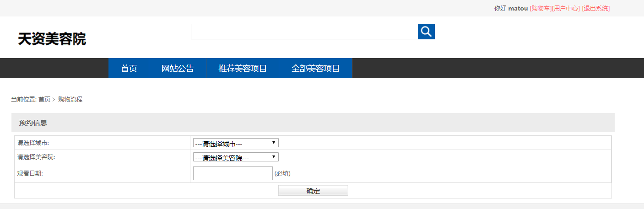644x209 pixels.
Task: Expand the 请选择美容院 salon dropdown
Action: tap(236, 157)
